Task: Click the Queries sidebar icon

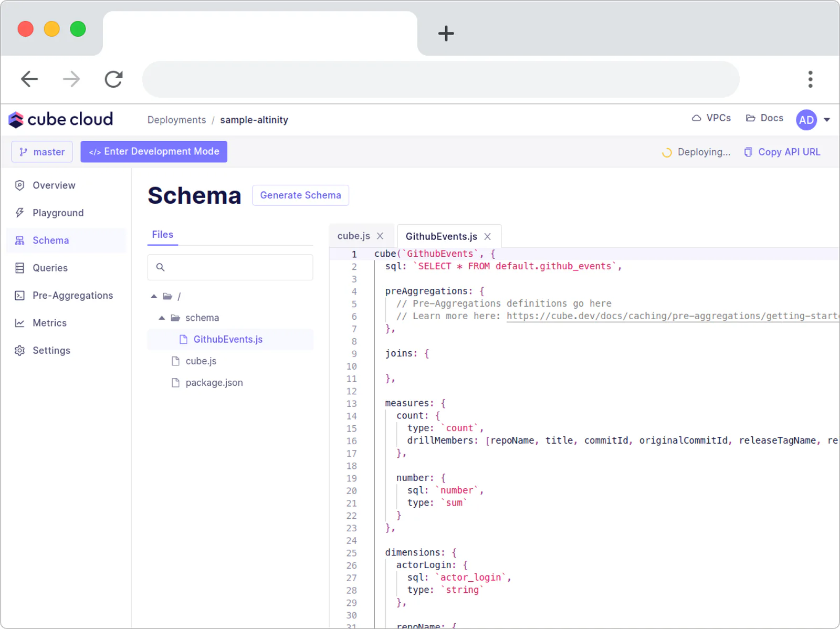Action: tap(19, 268)
